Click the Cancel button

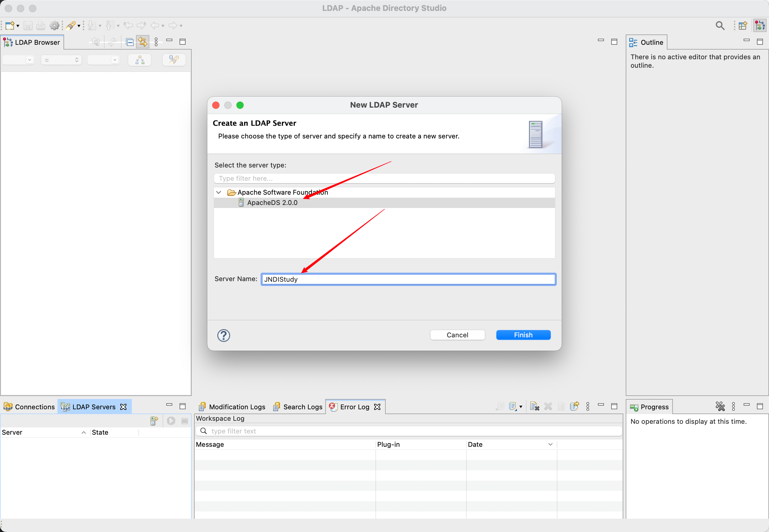pos(457,335)
